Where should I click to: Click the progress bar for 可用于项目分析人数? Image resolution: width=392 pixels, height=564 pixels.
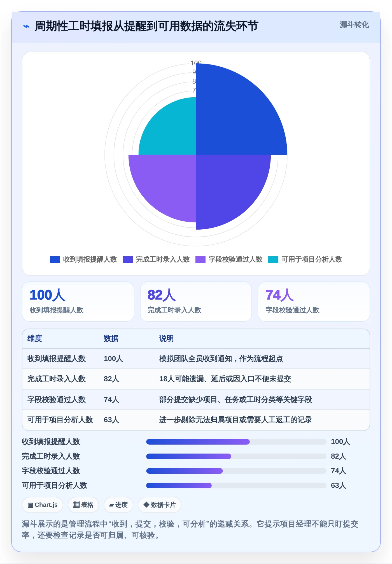tap(236, 486)
